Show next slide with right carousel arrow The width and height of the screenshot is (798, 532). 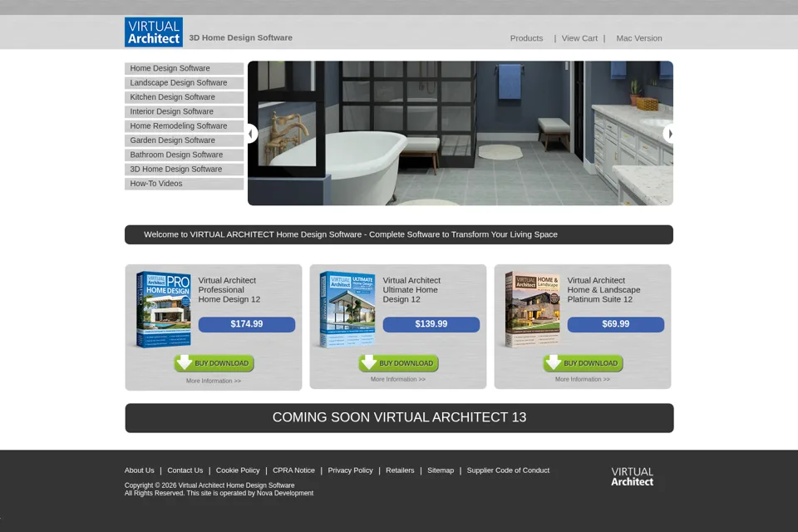click(x=668, y=133)
